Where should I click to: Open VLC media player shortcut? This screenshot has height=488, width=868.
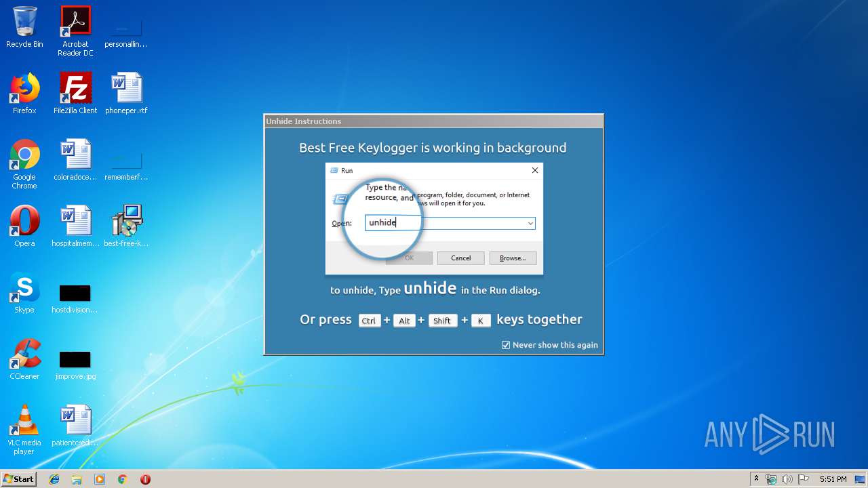(x=24, y=430)
